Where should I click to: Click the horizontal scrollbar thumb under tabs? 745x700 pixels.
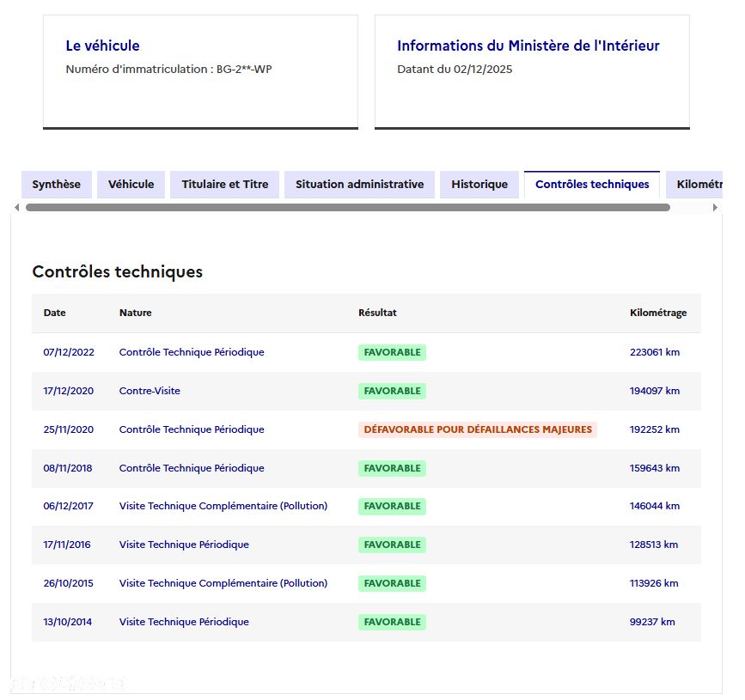click(348, 208)
